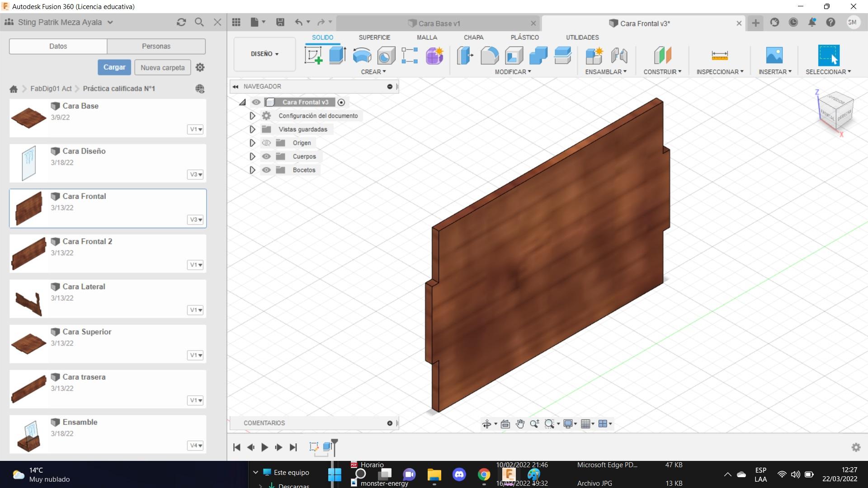Image resolution: width=868 pixels, height=488 pixels.
Task: Click the timeline end marker
Action: [x=335, y=442]
